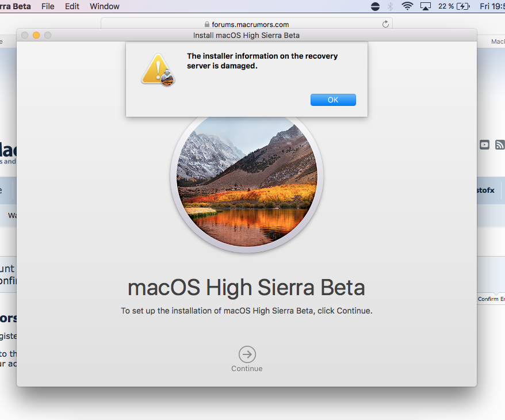Minimize the installer window with the yellow button
Screen dimensions: 505x420
coord(36,35)
